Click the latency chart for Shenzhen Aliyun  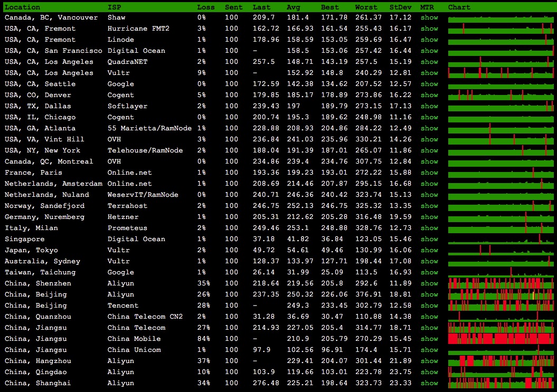tap(501, 283)
